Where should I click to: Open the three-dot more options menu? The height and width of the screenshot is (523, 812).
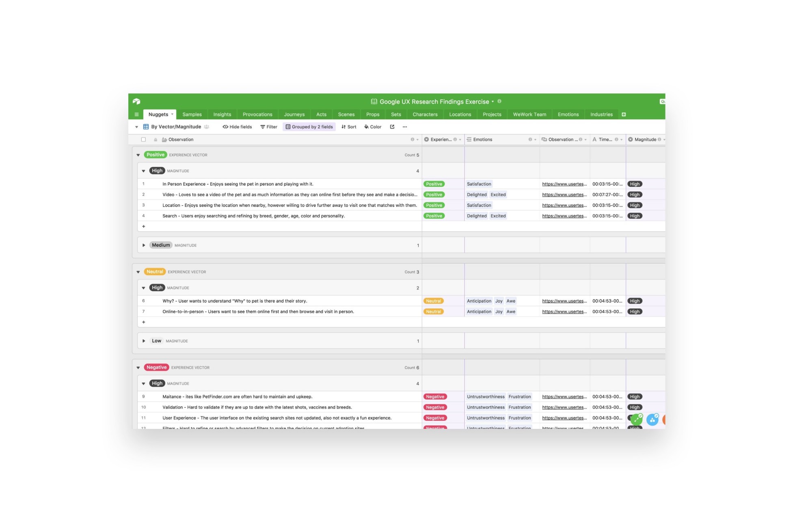point(405,127)
